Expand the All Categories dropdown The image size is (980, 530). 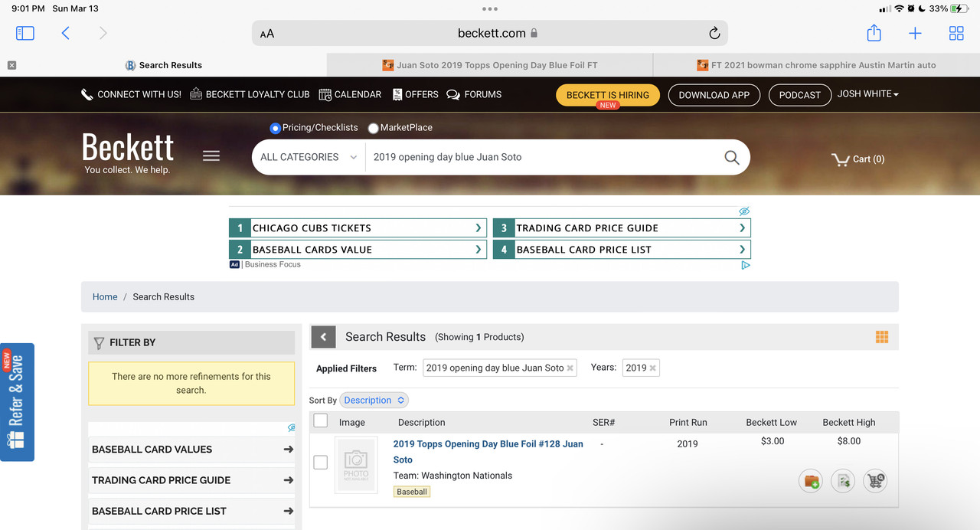[x=308, y=157]
